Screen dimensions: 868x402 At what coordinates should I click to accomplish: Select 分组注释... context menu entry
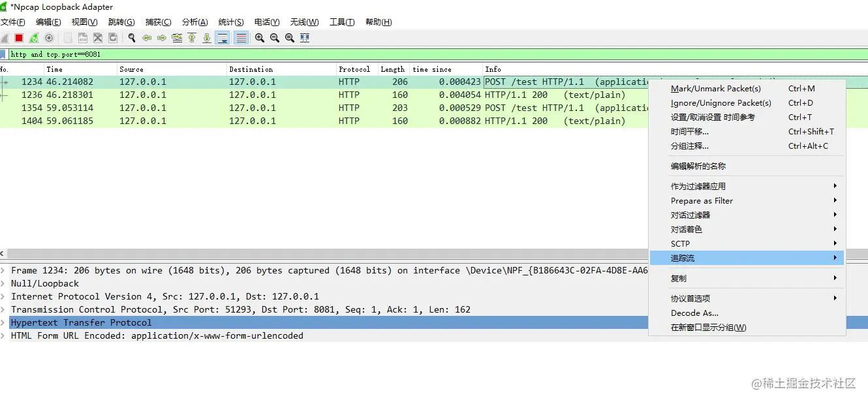click(x=747, y=146)
